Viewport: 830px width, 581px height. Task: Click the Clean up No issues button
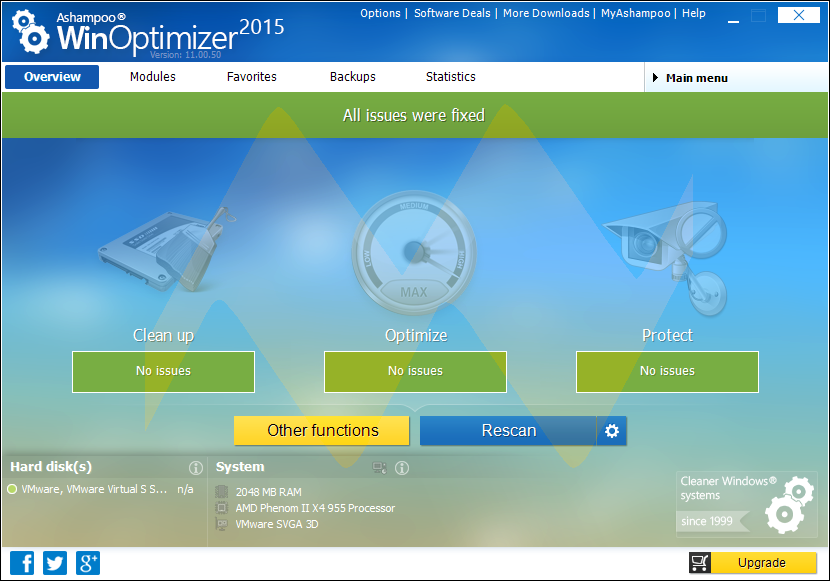(163, 371)
